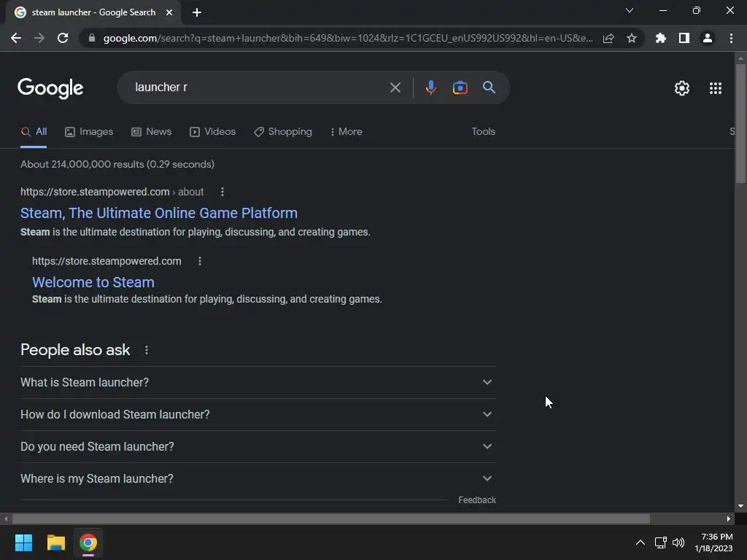This screenshot has width=747, height=560.
Task: Open the Extensions puzzle icon
Action: click(x=661, y=38)
